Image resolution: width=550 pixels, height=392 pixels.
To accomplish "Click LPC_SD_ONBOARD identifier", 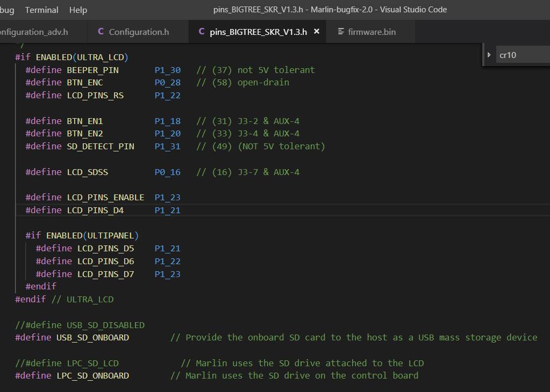I will click(92, 376).
